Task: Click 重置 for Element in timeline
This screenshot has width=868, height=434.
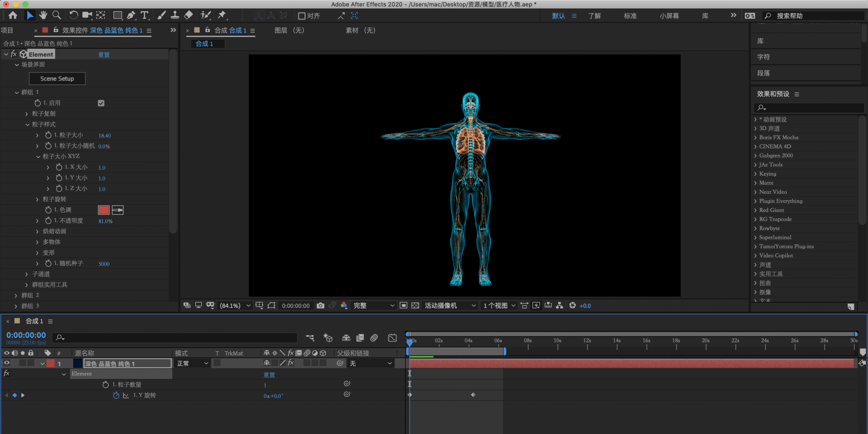Action: [269, 375]
